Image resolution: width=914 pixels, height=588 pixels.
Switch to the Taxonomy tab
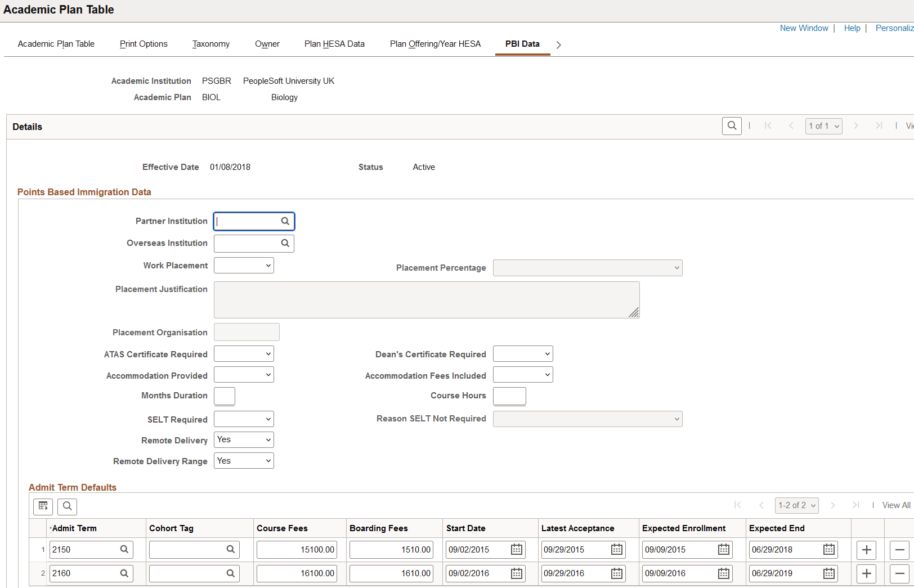[211, 44]
